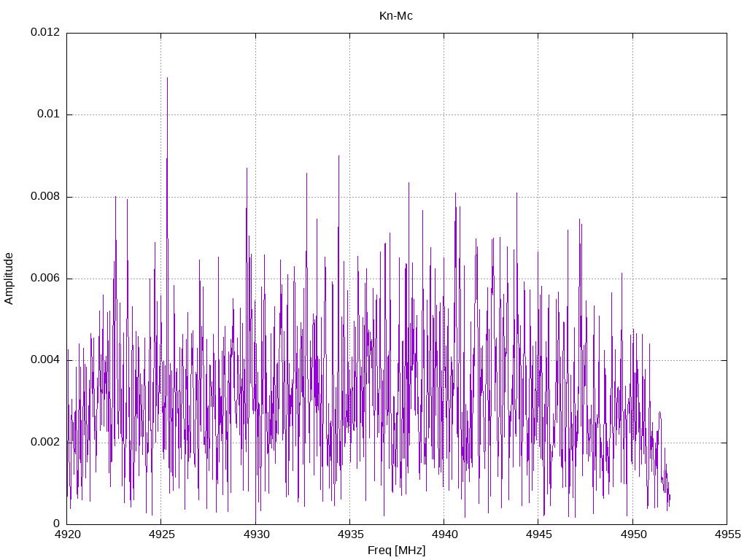The height and width of the screenshot is (560, 747).
Task: Click the 4930 x-axis tick label
Action: pos(256,534)
